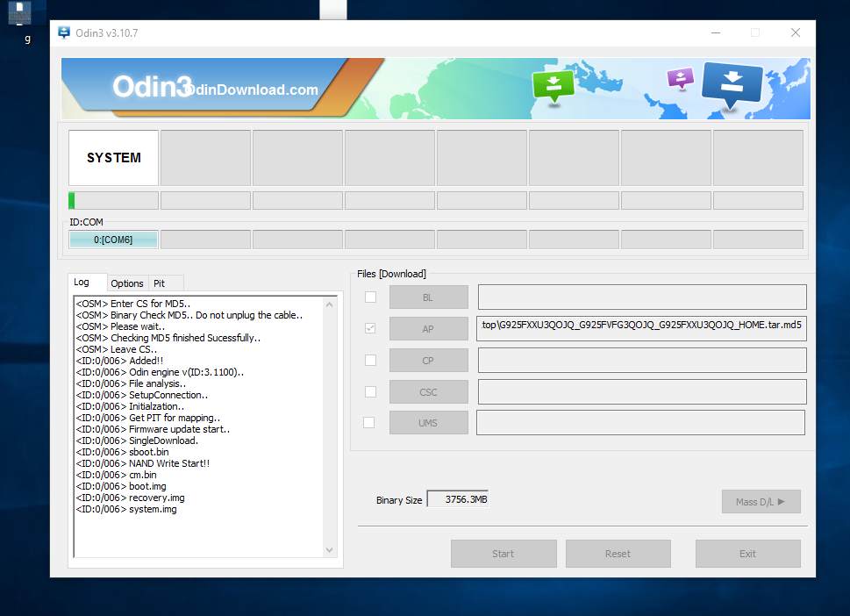Click the AP file path field
This screenshot has width=850, height=616.
pos(642,328)
